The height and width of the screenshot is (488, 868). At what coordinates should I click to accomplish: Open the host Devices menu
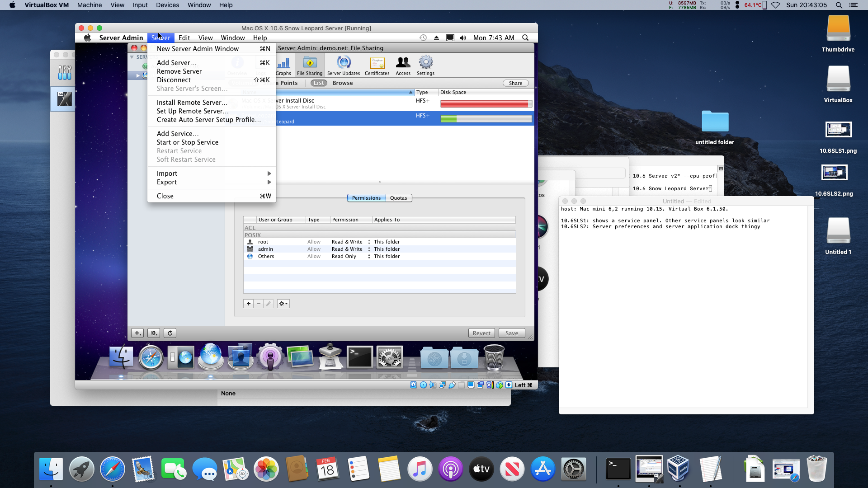tap(167, 5)
